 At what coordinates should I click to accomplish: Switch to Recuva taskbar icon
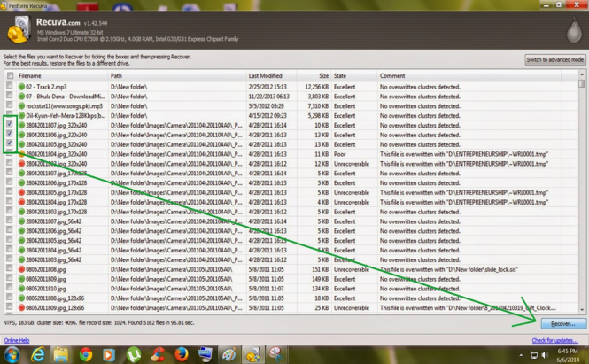[252, 354]
